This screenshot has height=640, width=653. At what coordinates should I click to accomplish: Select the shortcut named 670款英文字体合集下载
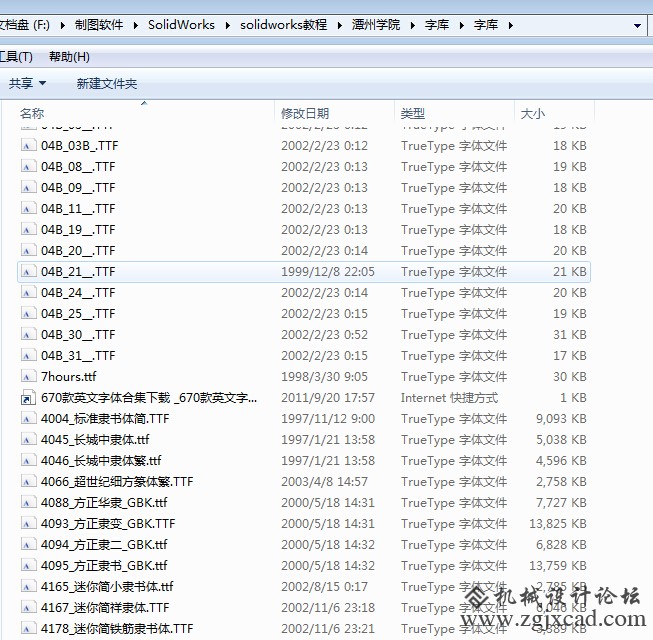(x=149, y=398)
